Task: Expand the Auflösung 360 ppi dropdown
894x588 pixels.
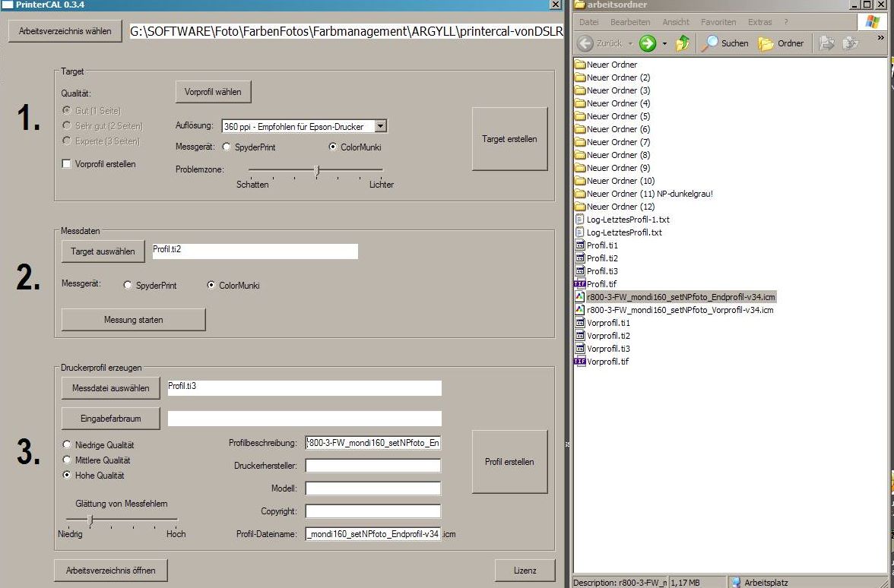Action: pyautogui.click(x=381, y=126)
